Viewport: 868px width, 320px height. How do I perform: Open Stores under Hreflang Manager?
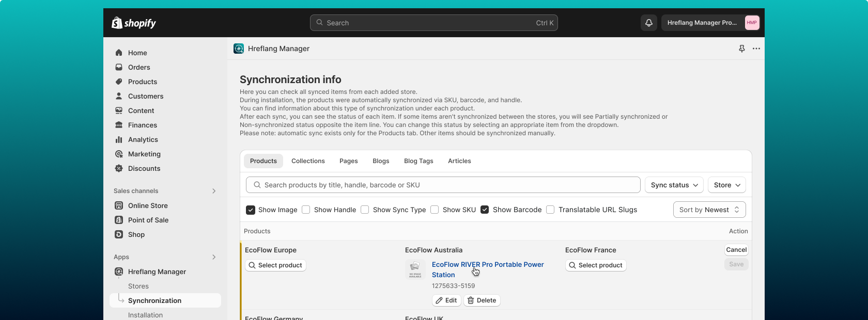point(138,286)
